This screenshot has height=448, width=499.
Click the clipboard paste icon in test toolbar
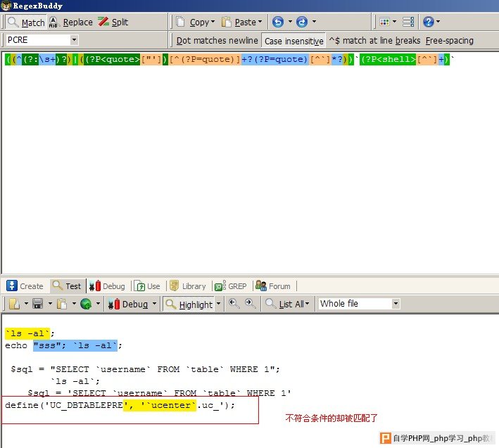(62, 304)
